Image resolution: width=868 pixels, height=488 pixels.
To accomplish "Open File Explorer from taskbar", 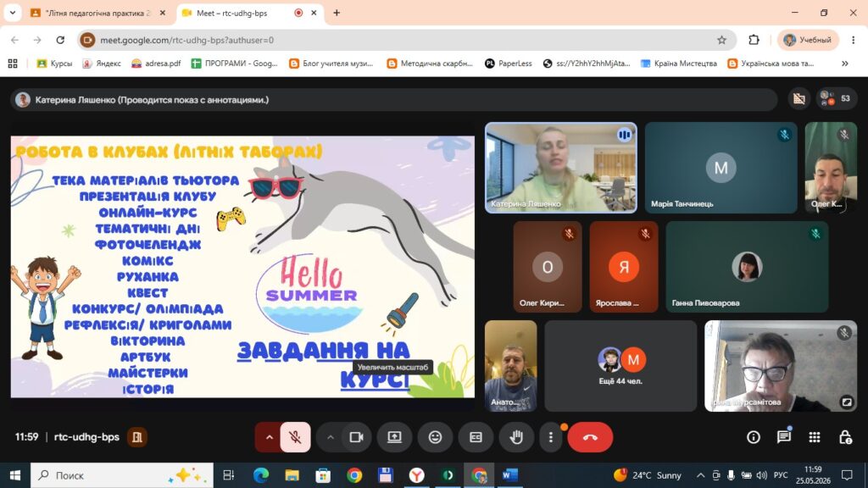I will [292, 475].
